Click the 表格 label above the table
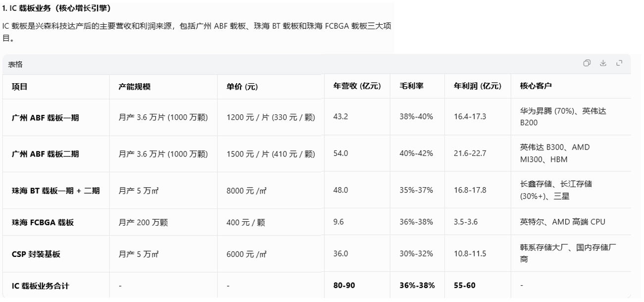Viewport: 644px width, 302px height. click(x=15, y=64)
